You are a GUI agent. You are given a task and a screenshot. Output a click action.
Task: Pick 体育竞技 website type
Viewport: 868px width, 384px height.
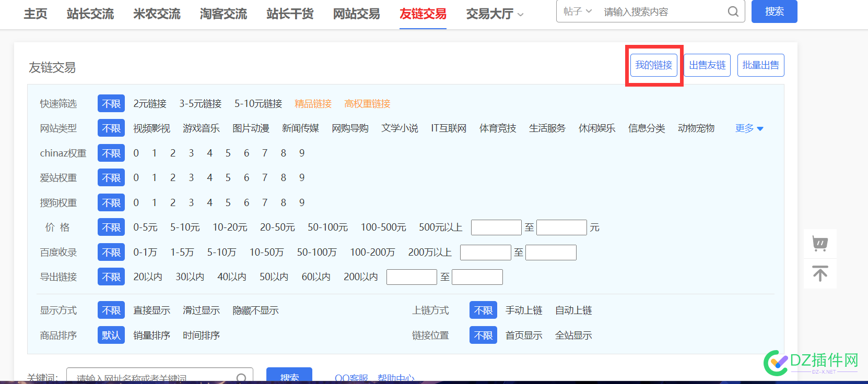tap(498, 128)
